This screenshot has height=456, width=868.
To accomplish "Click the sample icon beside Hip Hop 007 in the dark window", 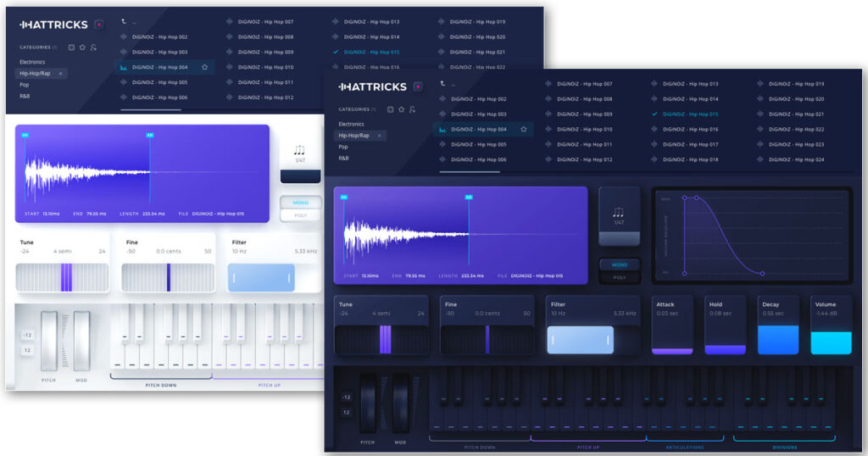I will pyautogui.click(x=548, y=84).
